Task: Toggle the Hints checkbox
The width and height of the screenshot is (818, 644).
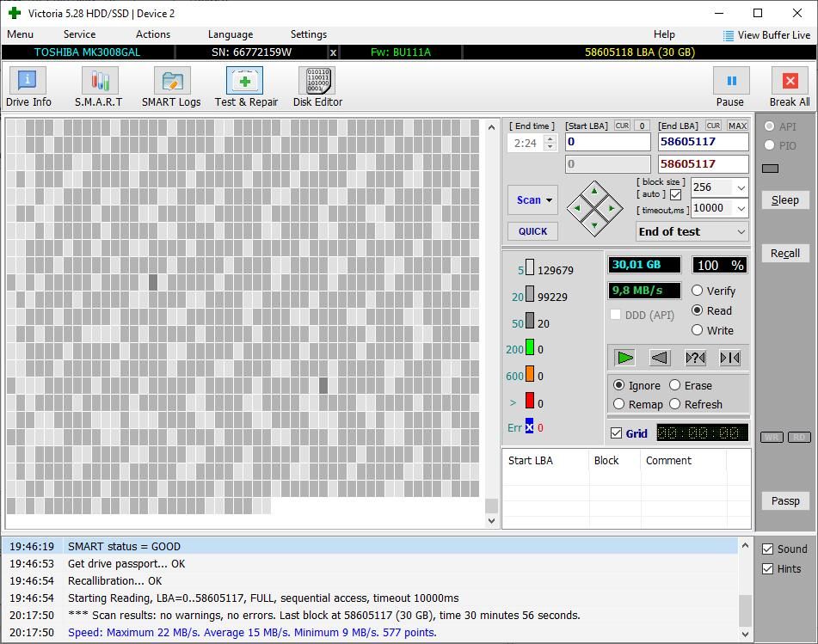Action: 767,568
